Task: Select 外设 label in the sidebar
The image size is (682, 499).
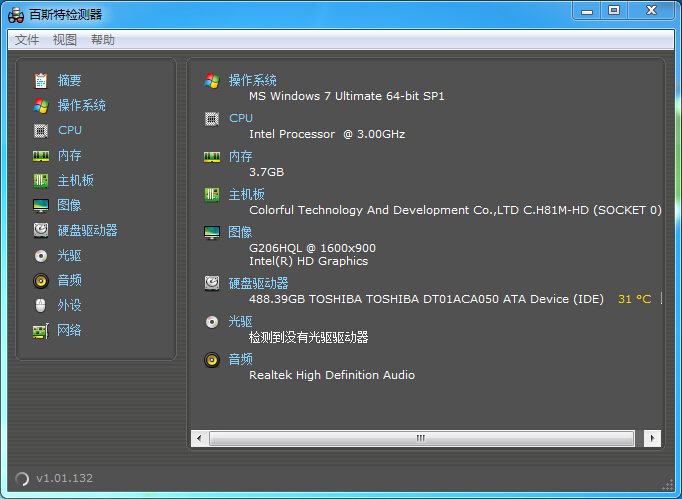Action: (x=70, y=305)
